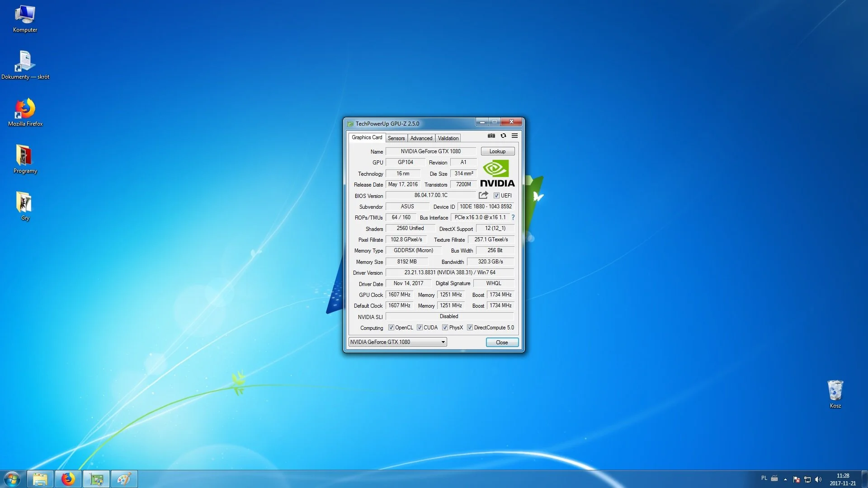Show hidden tray icons arrow
868x488 pixels.
pos(785,479)
